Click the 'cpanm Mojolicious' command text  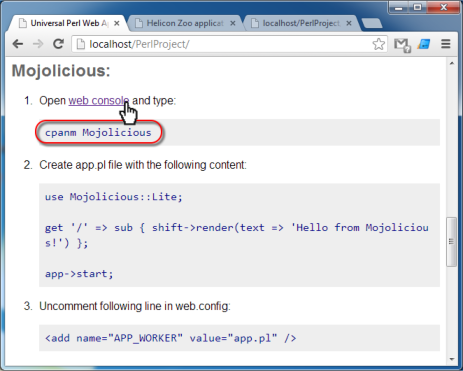coord(98,132)
